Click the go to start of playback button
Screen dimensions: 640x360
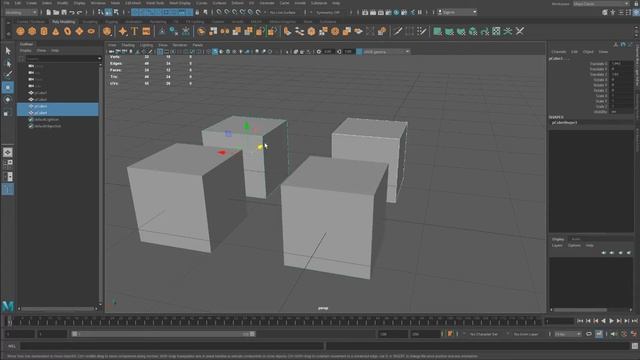(x=580, y=321)
